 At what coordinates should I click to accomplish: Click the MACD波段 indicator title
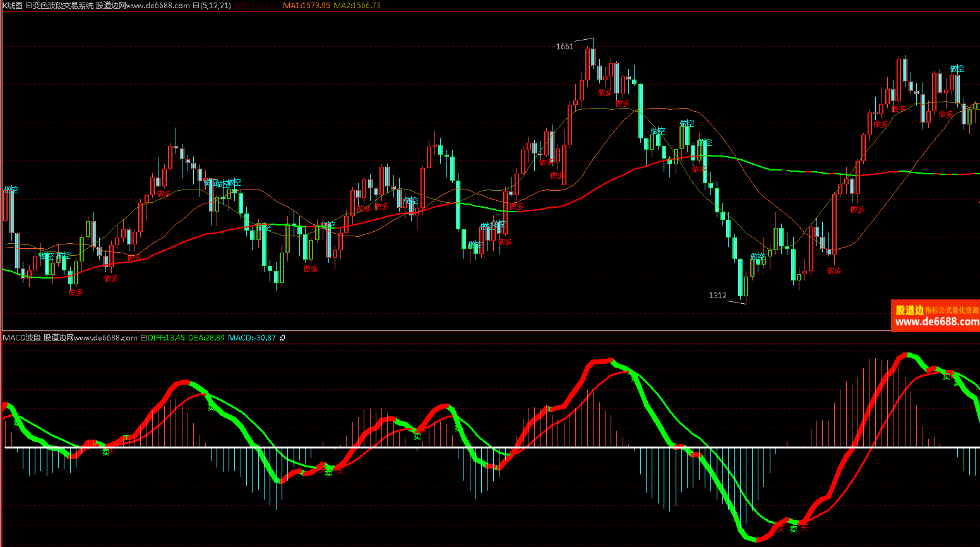point(21,338)
